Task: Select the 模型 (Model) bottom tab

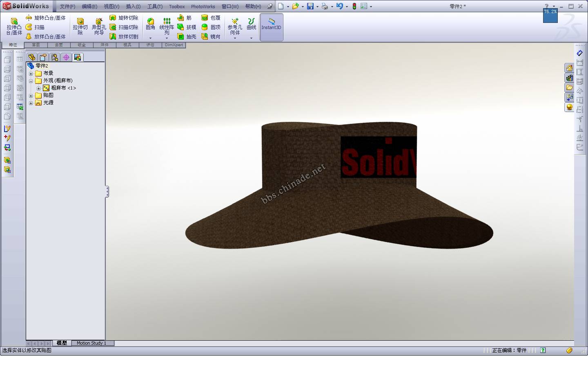Action: 62,343
